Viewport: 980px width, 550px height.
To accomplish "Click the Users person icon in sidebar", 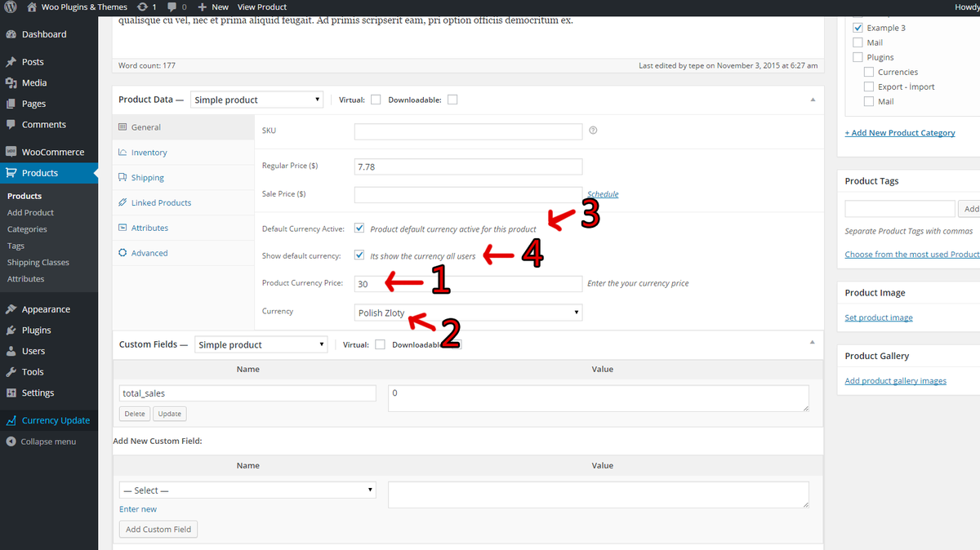I will click(x=11, y=351).
